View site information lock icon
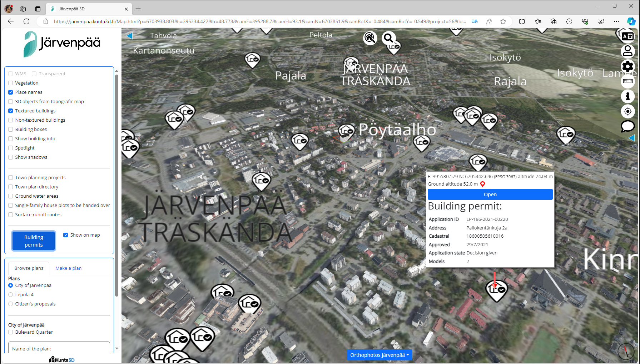640x364 pixels. (x=46, y=21)
